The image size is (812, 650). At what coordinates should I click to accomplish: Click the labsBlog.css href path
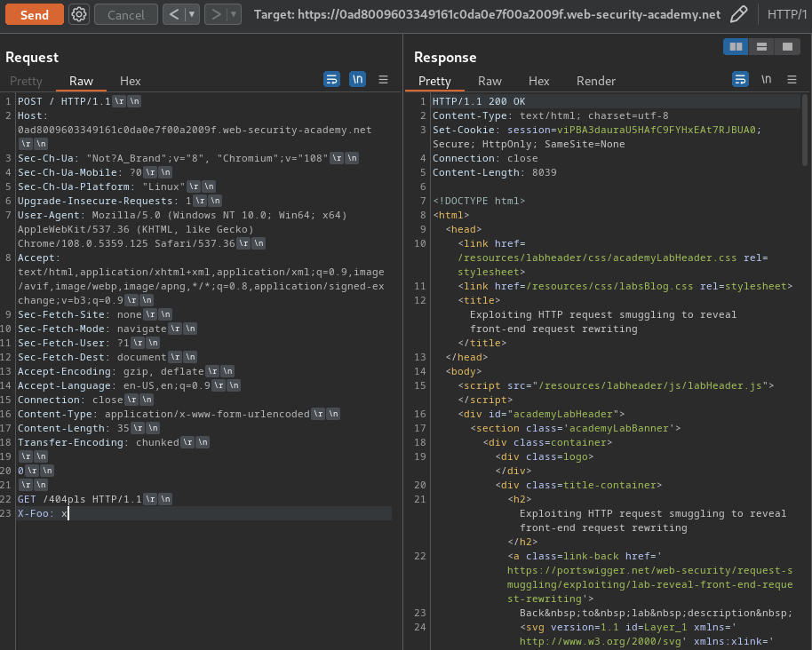[x=609, y=286]
